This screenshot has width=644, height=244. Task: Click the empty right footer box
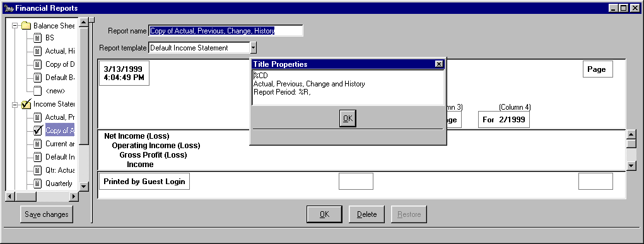tap(595, 181)
